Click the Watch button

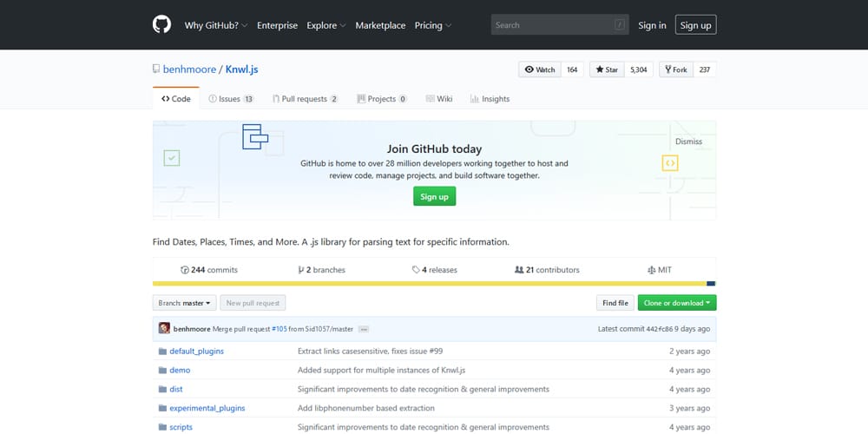(540, 69)
